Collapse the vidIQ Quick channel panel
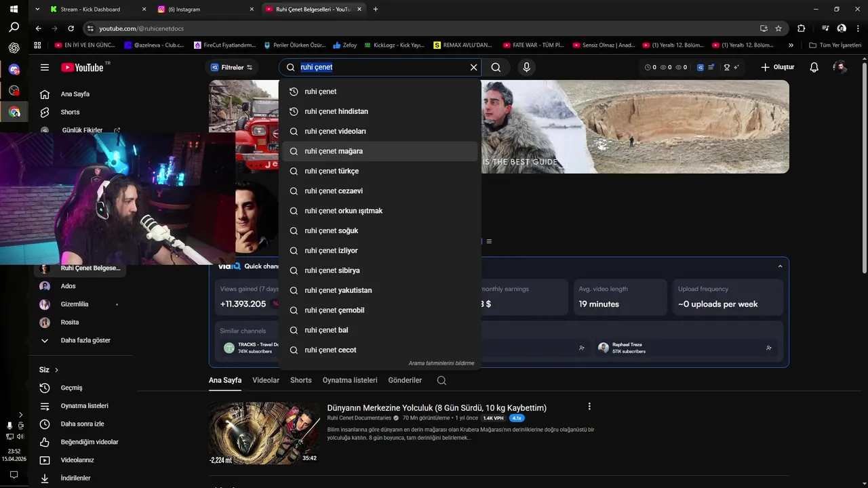 click(x=780, y=266)
